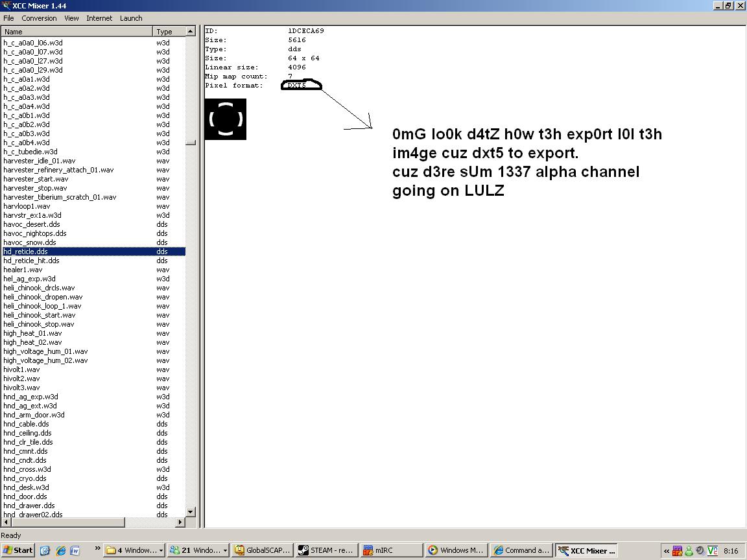Open Windows Media Player from taskbar
The height and width of the screenshot is (560, 747).
pyautogui.click(x=455, y=550)
